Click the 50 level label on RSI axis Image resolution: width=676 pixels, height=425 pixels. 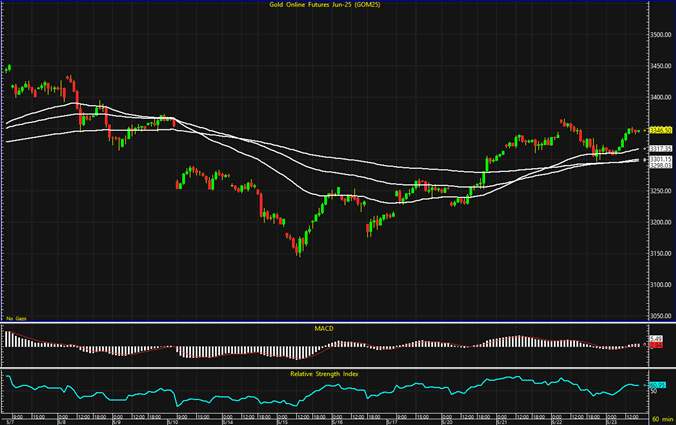[x=654, y=393]
